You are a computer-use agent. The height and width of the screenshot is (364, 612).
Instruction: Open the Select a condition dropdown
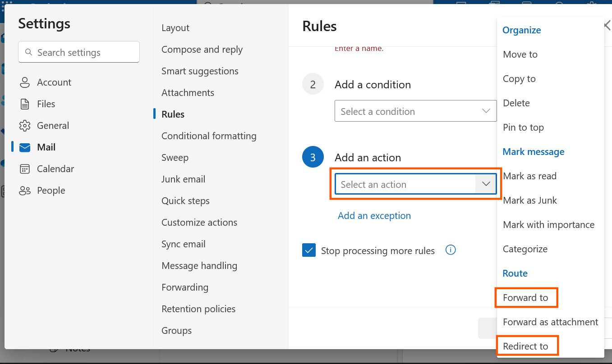coord(415,111)
